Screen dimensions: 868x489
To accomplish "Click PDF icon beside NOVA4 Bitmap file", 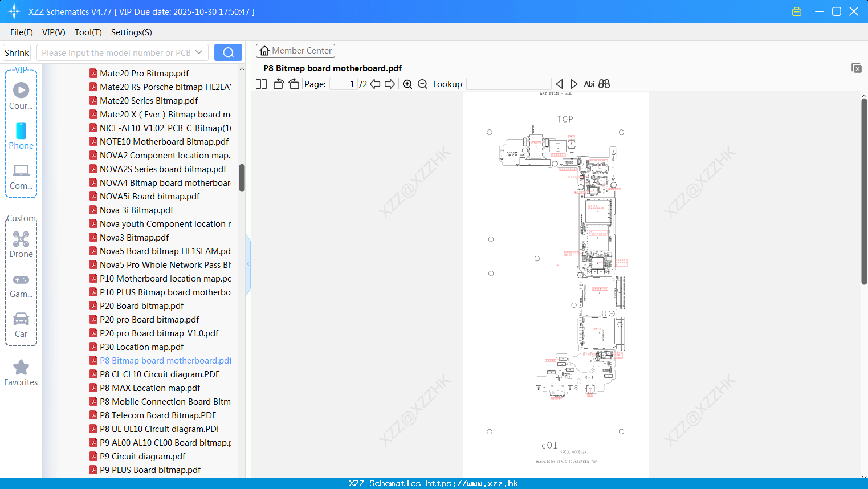I will [x=93, y=182].
